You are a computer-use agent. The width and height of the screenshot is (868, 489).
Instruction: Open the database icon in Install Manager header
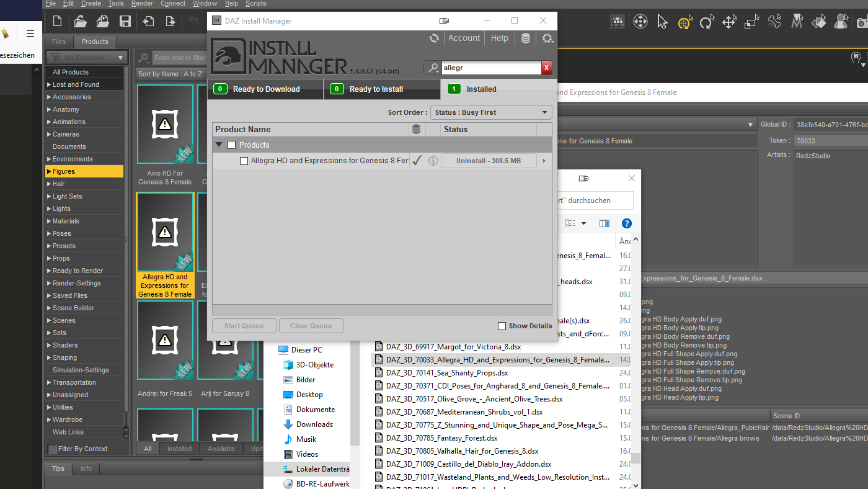click(x=526, y=38)
